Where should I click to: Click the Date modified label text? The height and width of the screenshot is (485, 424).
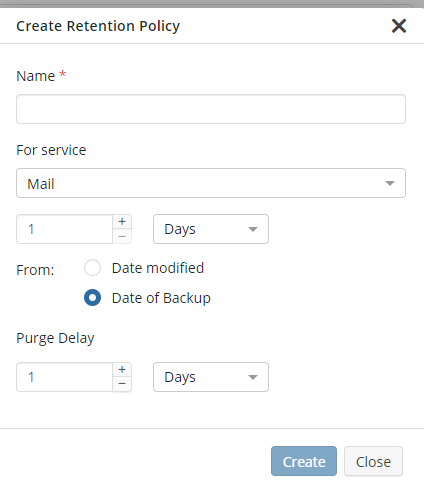click(x=158, y=268)
